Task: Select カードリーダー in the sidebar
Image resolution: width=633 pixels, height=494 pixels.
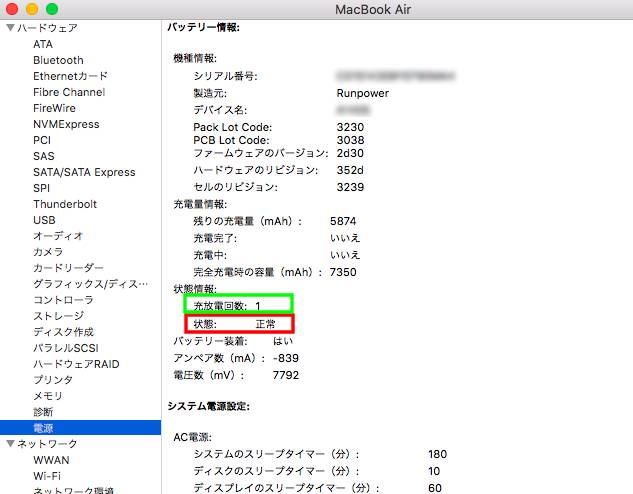Action: 68,268
